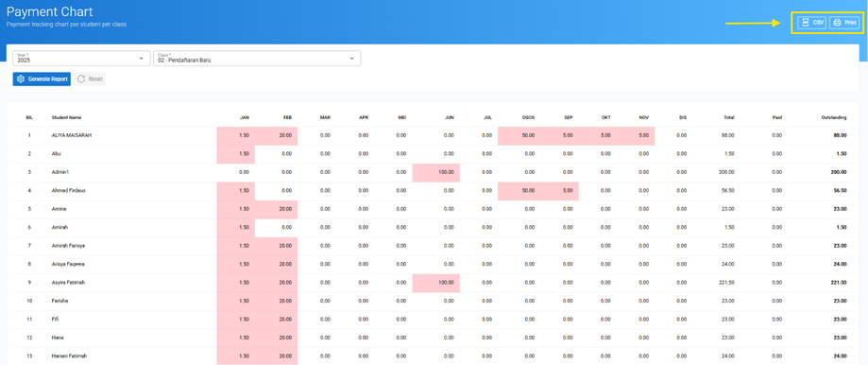Open the Class dropdown showing 02 - Pendaftaran Baru
This screenshot has width=868, height=365.
257,59
